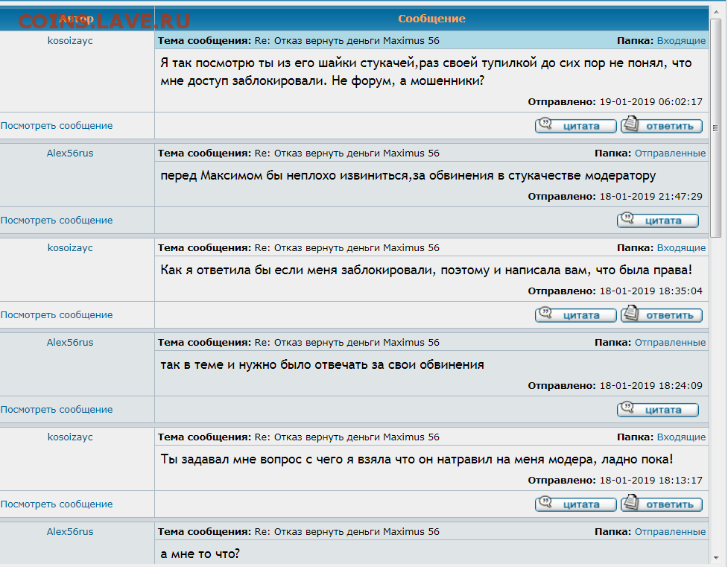The image size is (728, 567).
Task: Open 'Посмотреть сообщение' under the first message
Action: pos(57,126)
